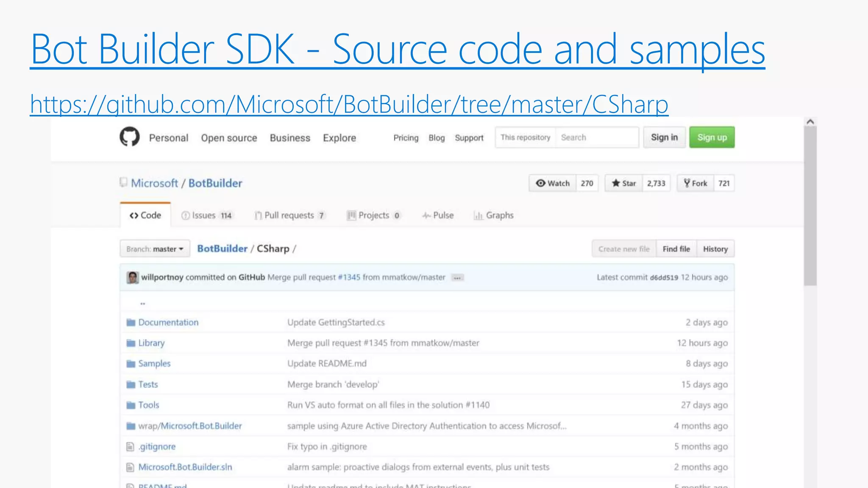
Task: Click the This repository search scope label
Action: coord(525,137)
